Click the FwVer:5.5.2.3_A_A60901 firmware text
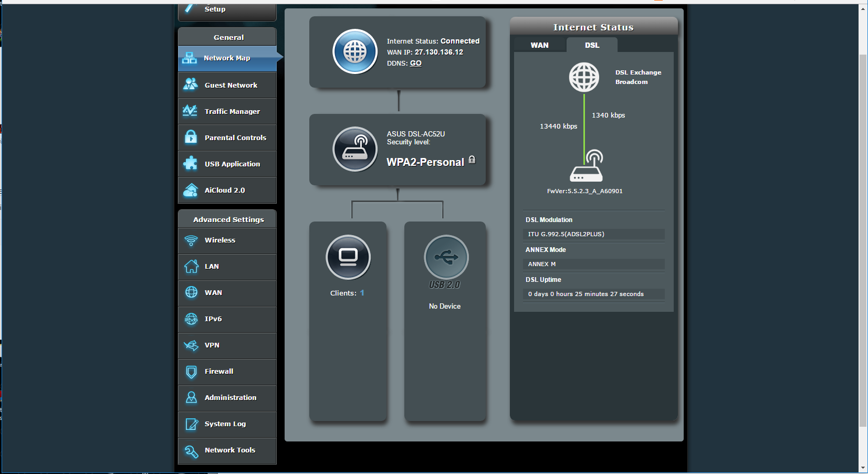The width and height of the screenshot is (868, 474). (585, 191)
